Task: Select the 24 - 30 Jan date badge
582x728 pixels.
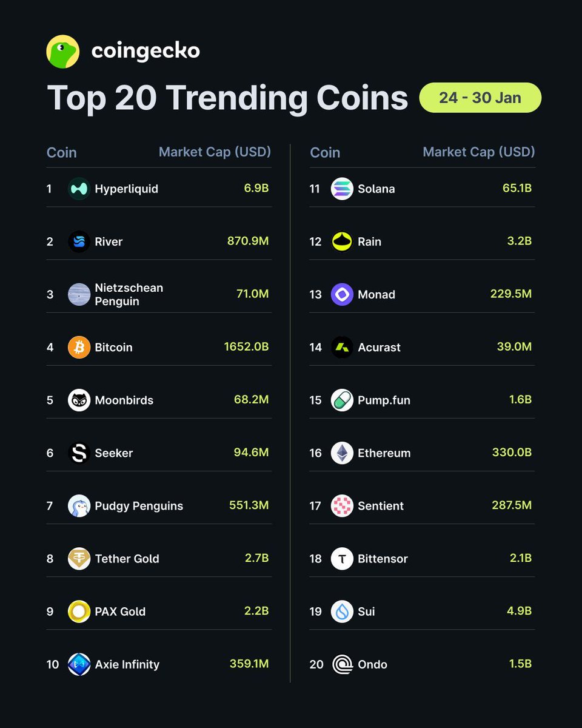Action: tap(480, 98)
